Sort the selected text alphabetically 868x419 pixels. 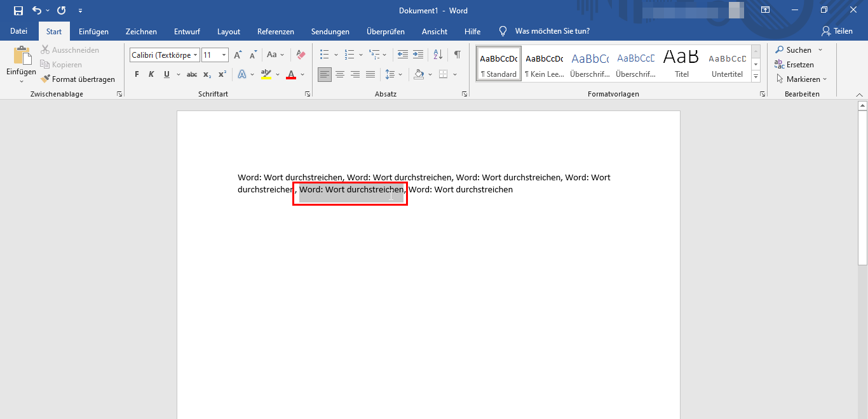(438, 55)
